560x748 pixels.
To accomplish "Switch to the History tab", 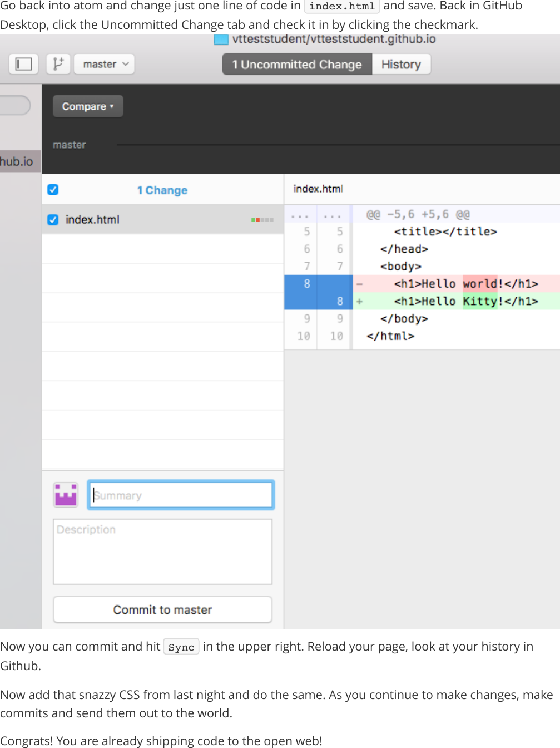I will point(401,64).
